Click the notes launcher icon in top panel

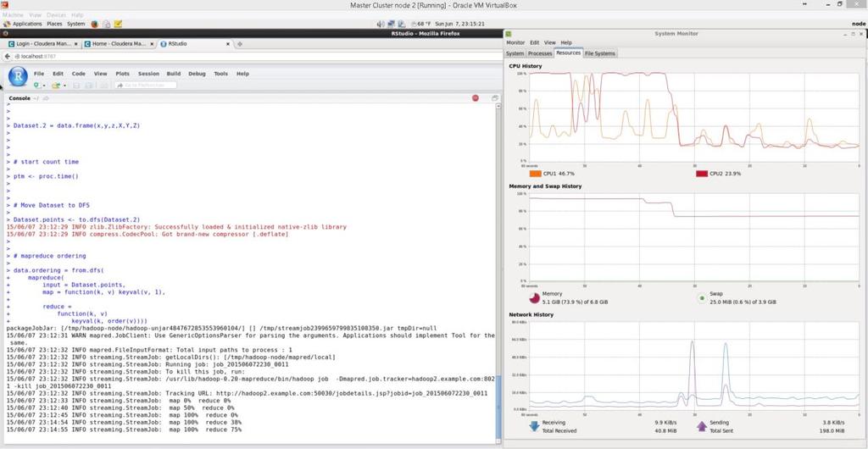click(x=117, y=24)
